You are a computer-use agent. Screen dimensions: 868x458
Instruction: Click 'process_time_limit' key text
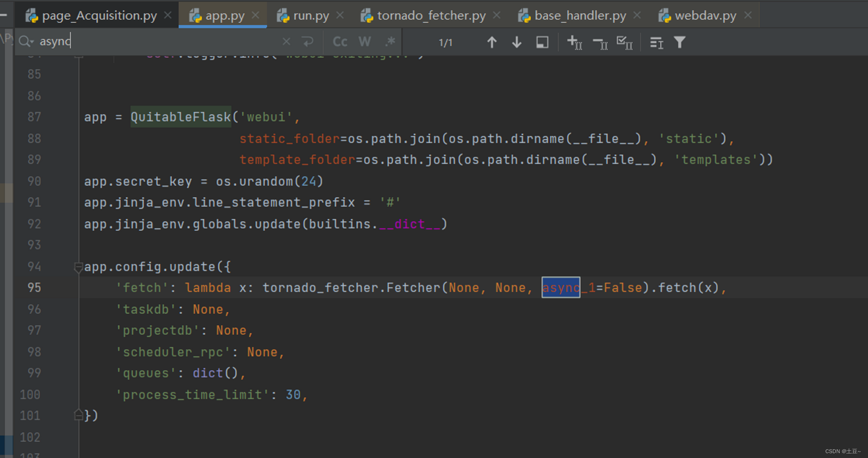click(192, 395)
